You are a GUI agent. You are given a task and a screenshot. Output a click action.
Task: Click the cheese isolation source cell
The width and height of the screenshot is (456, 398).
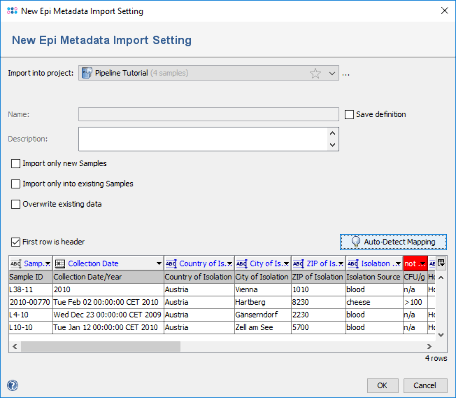click(374, 302)
